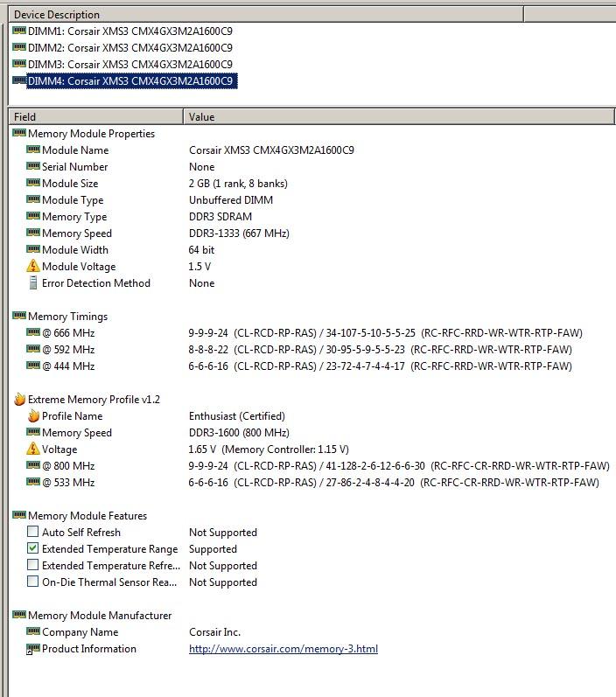Click the Module Type row icon
Screen dimensions: 616x697
coord(33,199)
